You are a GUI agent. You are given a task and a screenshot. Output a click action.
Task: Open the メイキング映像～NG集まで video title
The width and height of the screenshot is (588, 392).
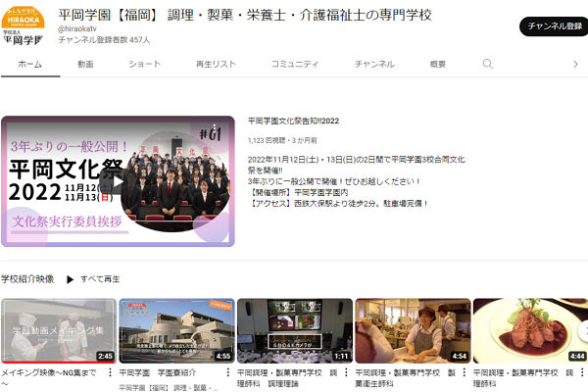click(x=49, y=377)
